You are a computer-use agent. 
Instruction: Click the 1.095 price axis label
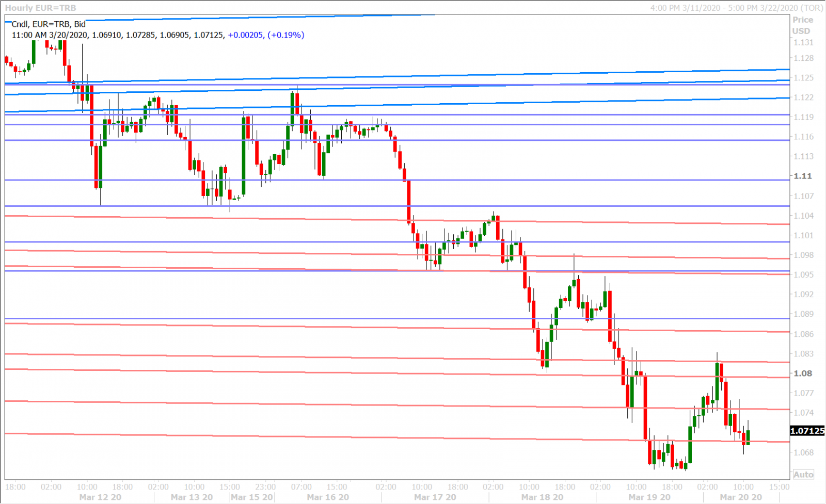pos(804,274)
